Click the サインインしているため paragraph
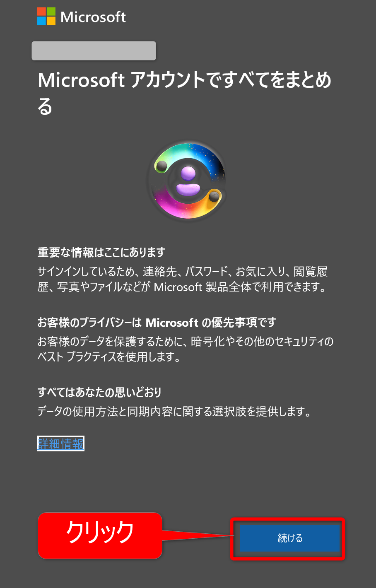 click(x=183, y=279)
